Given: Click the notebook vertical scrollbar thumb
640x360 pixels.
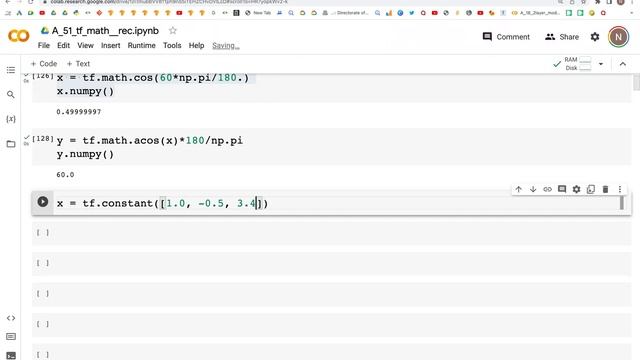Looking at the screenshot, I should point(636,83).
